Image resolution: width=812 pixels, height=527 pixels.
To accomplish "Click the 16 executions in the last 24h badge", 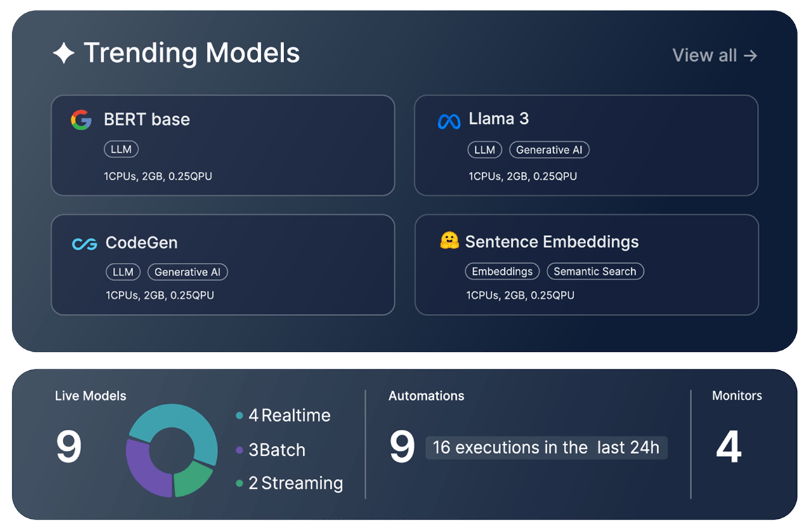I will tap(546, 448).
